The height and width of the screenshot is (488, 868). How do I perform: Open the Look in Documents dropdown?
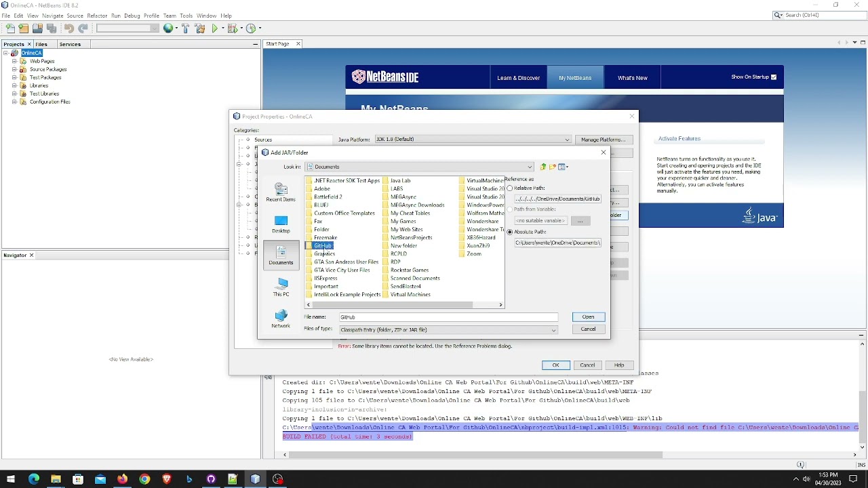(419, 167)
